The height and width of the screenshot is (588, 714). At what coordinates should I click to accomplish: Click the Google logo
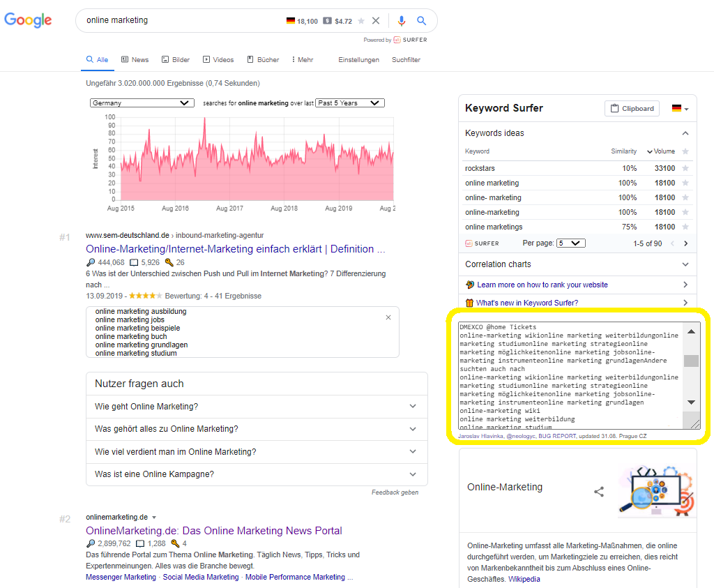28,20
